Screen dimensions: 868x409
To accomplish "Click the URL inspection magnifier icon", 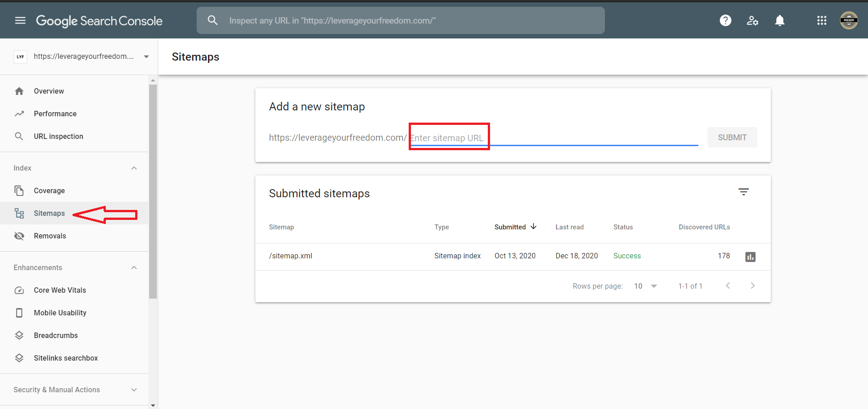I will click(19, 136).
